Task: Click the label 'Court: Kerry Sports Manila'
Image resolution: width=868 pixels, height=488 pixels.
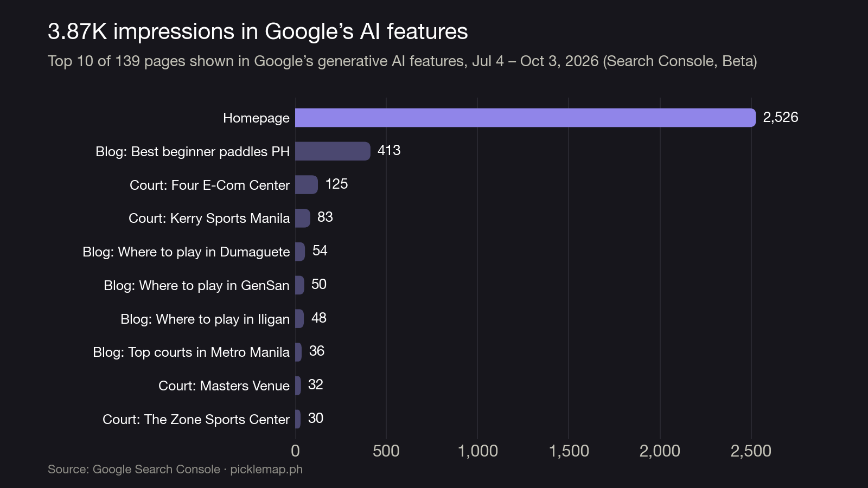Action: [209, 219]
